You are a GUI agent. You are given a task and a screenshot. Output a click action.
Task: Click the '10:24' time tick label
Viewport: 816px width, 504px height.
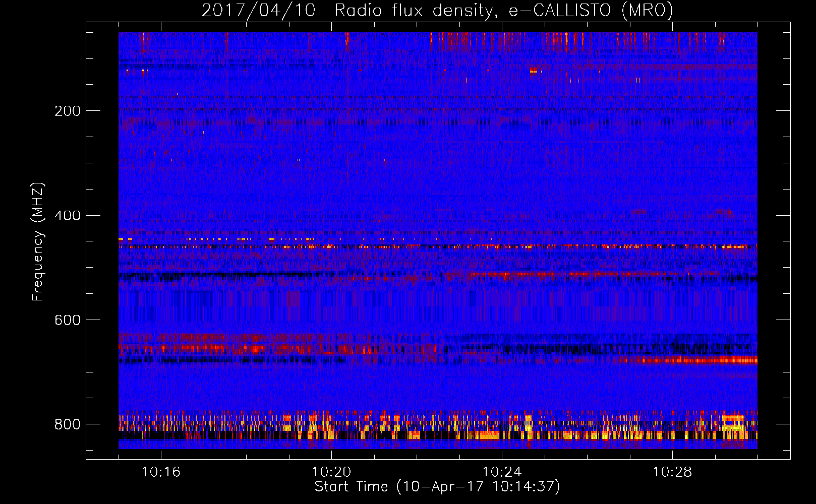coord(502,472)
